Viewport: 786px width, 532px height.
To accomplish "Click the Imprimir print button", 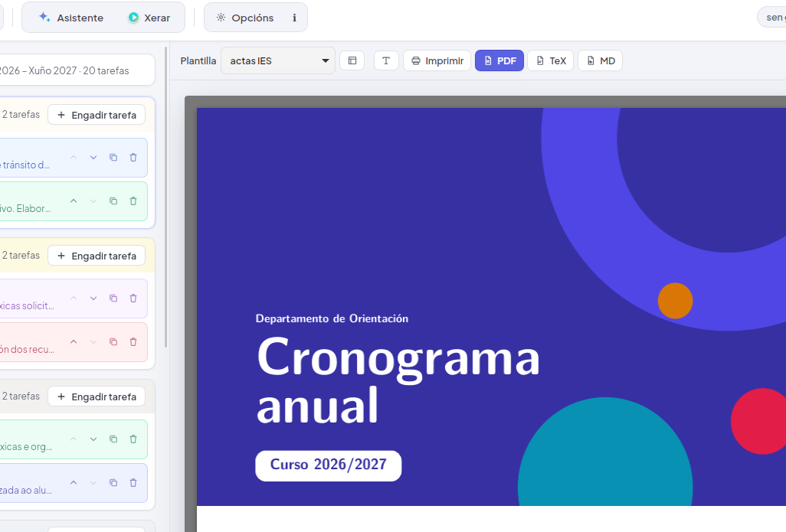I will point(437,60).
